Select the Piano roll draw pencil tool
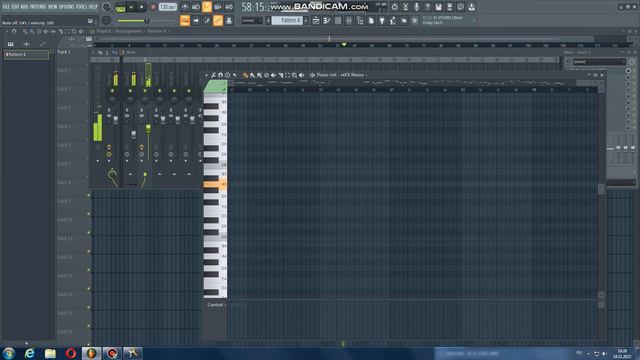The height and width of the screenshot is (360, 640). (x=245, y=75)
